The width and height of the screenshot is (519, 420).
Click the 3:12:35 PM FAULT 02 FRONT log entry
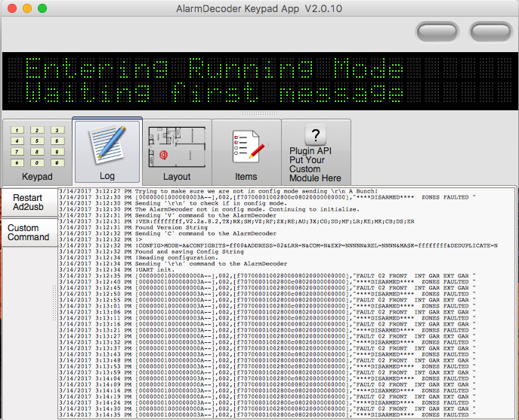[x=267, y=276]
